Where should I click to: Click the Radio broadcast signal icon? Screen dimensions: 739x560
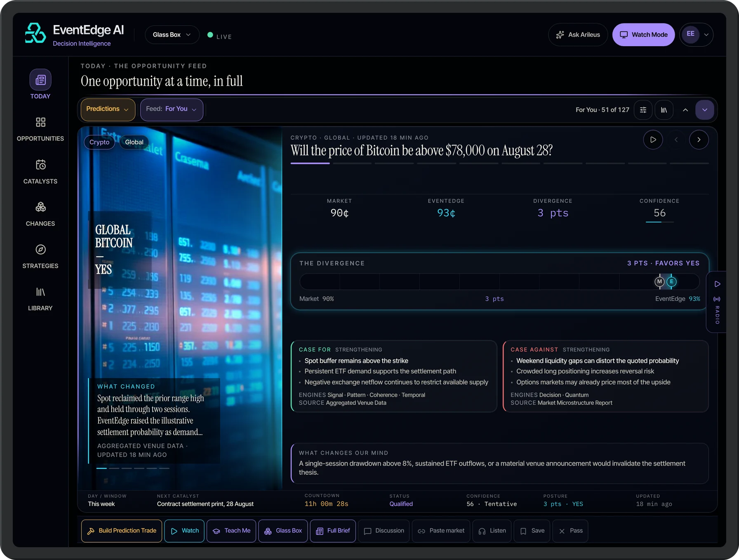[x=717, y=299]
